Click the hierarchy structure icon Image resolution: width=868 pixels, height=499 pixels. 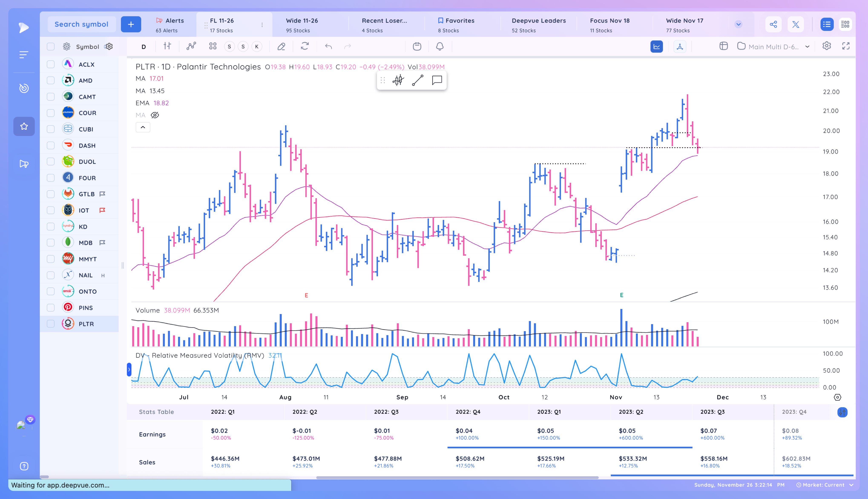tap(680, 47)
